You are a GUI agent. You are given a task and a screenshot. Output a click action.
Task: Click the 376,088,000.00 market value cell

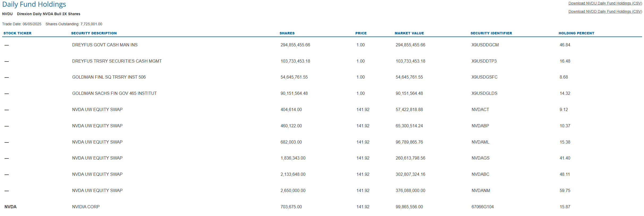tap(410, 191)
